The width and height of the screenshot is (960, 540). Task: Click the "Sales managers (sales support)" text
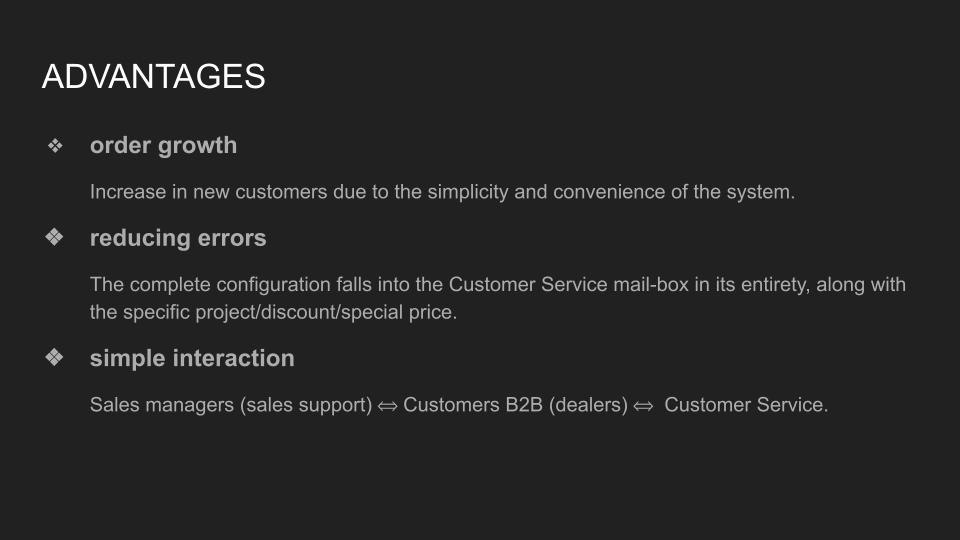tap(230, 405)
